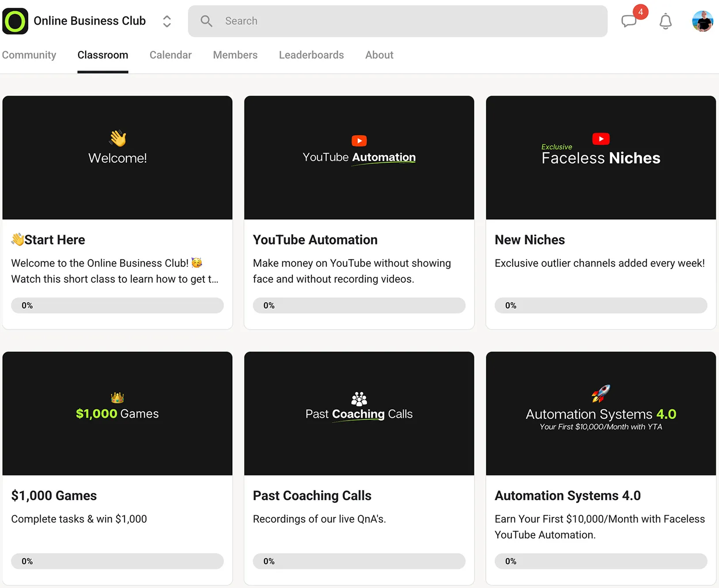
Task: Open the Past Coaching Calls thumbnail
Action: 359,413
